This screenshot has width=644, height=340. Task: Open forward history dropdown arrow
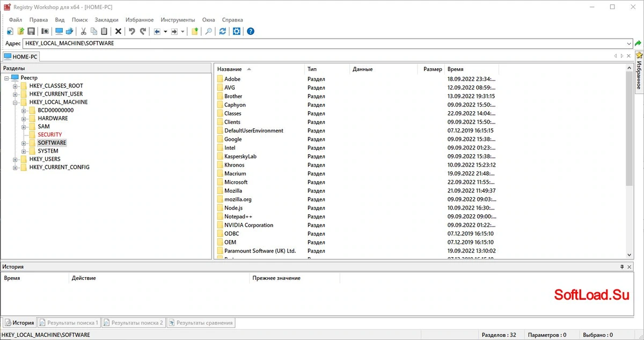coord(182,31)
